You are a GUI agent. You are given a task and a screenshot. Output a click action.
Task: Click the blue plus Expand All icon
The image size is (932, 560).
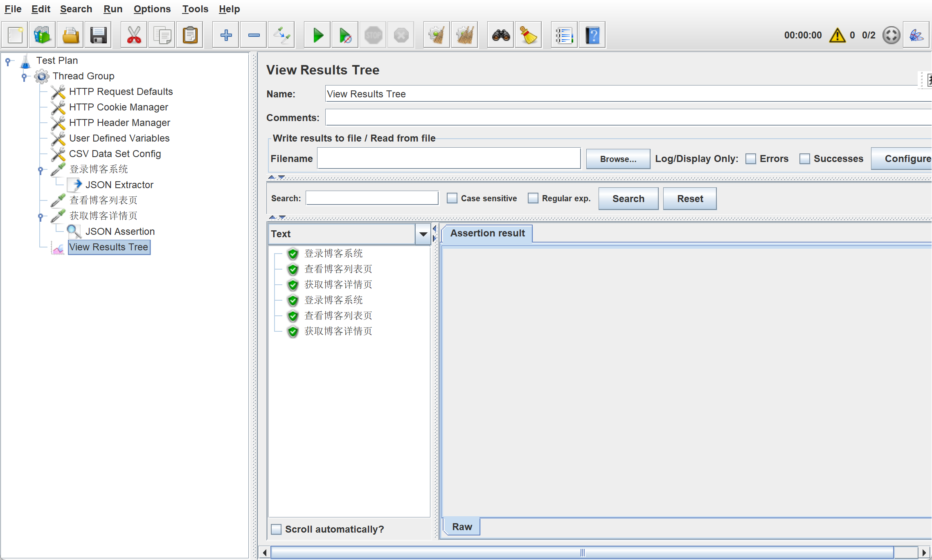coord(226,35)
